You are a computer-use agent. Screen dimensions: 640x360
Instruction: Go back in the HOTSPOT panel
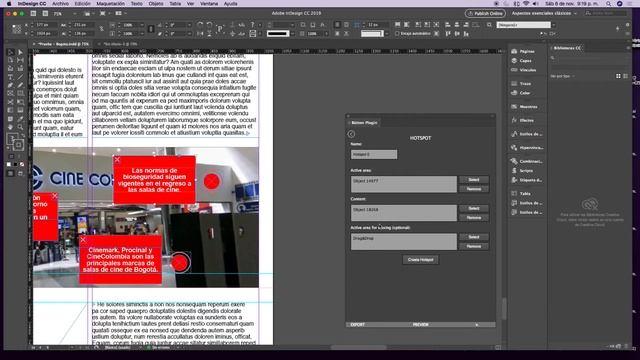tap(351, 134)
